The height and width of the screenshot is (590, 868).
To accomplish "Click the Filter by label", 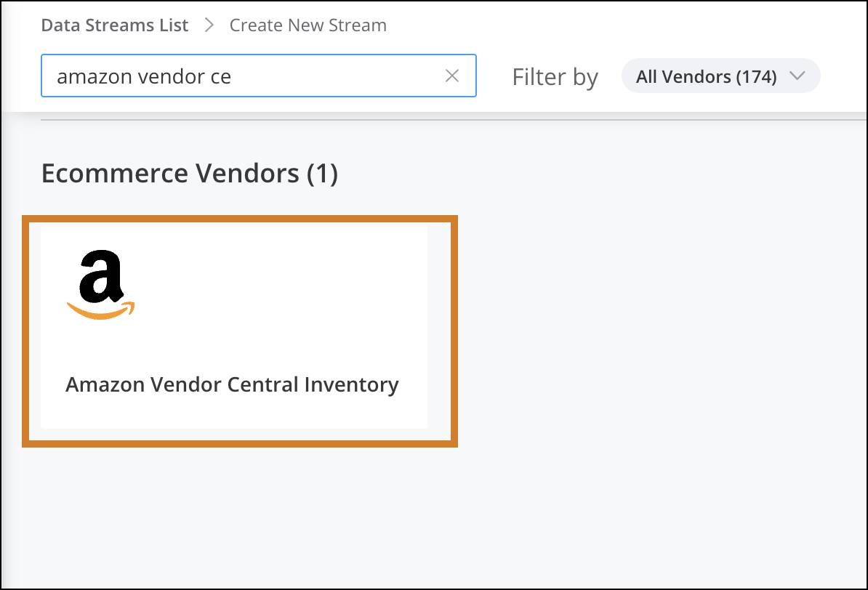I will [555, 77].
